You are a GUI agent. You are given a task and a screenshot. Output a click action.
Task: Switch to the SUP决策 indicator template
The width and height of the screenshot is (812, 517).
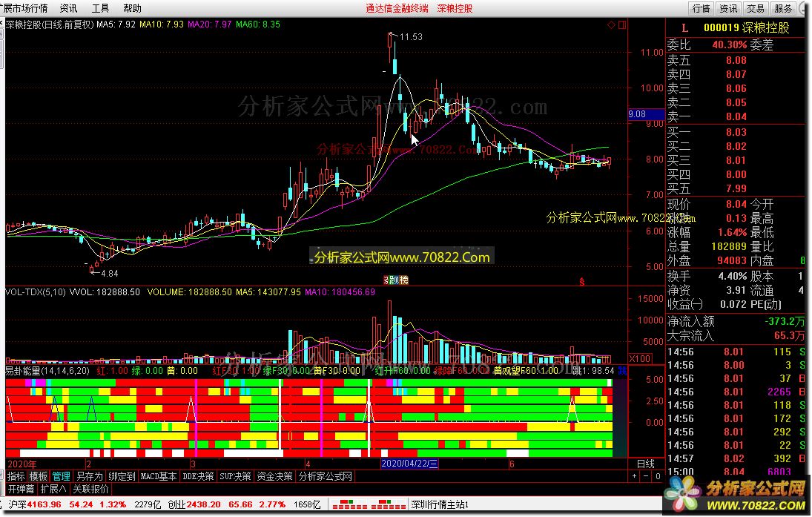click(x=236, y=477)
